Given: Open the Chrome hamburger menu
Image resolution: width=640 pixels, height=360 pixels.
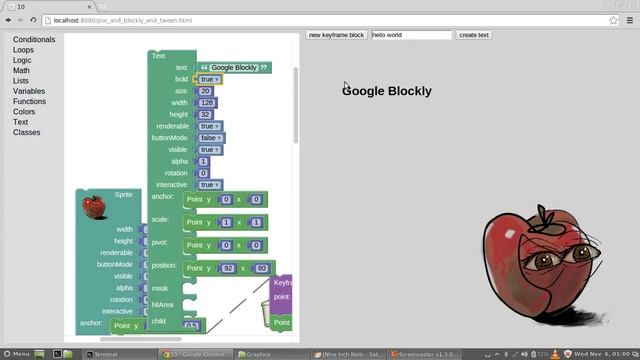Looking at the screenshot, I should coord(630,20).
